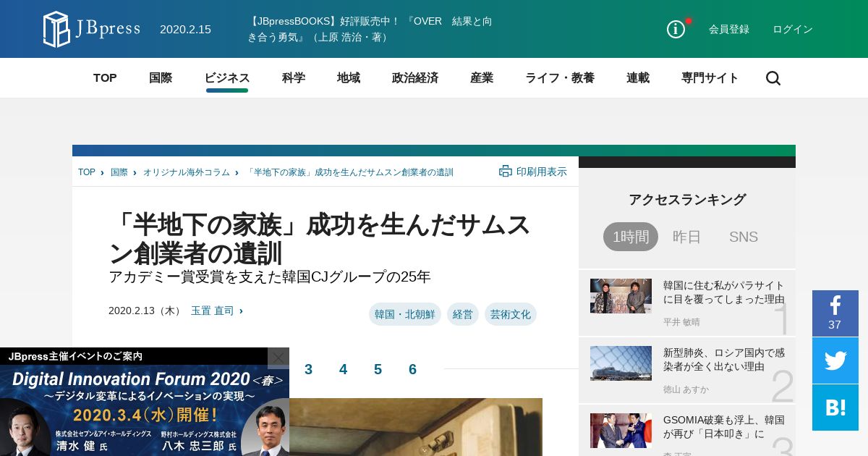Open 政治経済 navigation menu item
868x456 pixels.
tap(415, 78)
